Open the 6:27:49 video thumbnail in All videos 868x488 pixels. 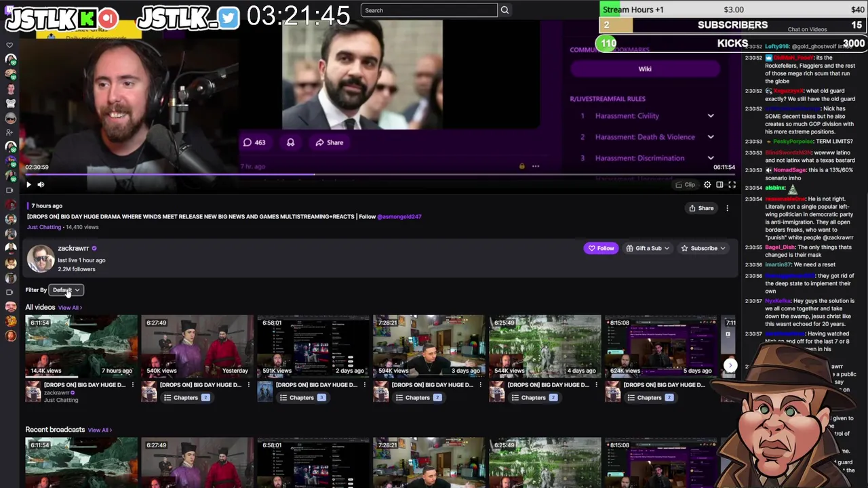pyautogui.click(x=197, y=346)
